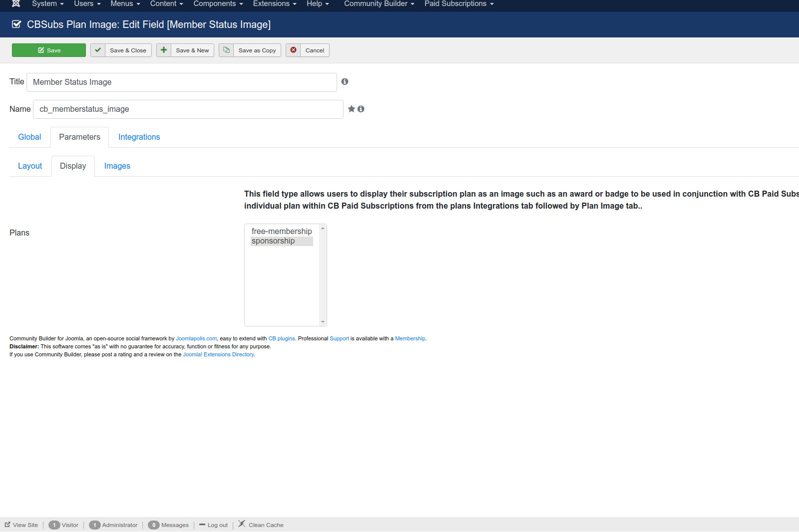The image size is (799, 532).
Task: Open the CB plugins link
Action: (282, 338)
